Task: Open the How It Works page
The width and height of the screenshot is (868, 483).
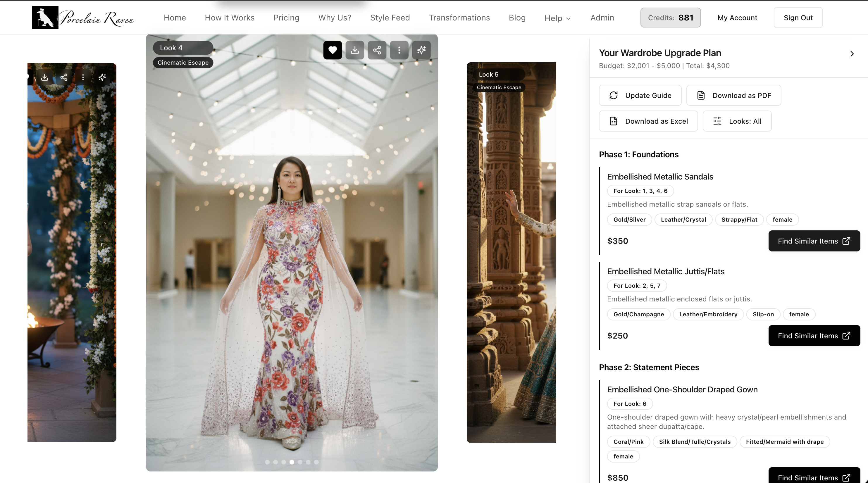Action: [230, 18]
